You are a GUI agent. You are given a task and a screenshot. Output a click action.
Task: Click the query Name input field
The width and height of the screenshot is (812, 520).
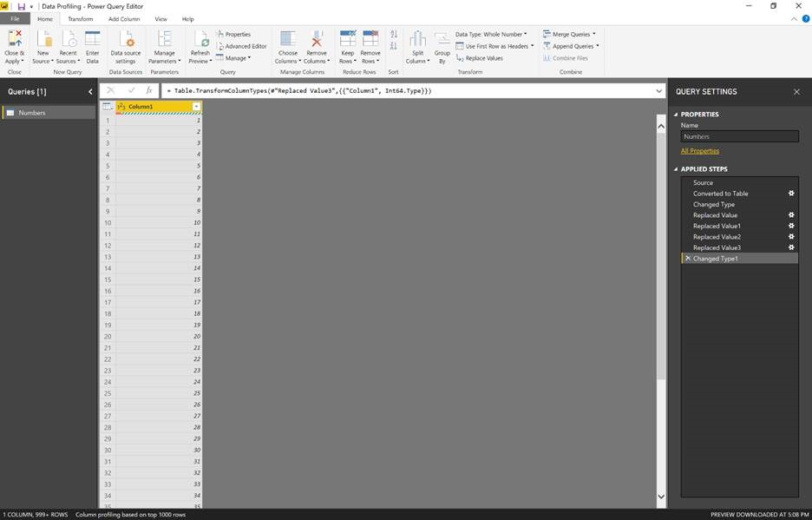739,136
